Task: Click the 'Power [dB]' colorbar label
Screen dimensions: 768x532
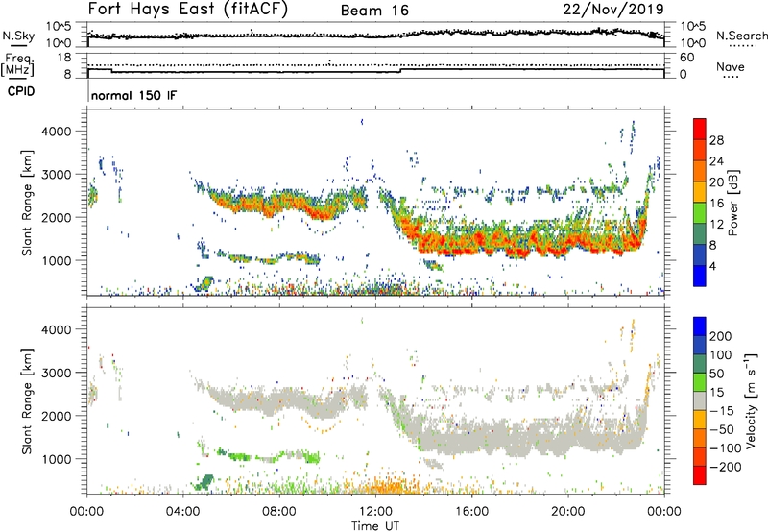Action: pos(732,203)
